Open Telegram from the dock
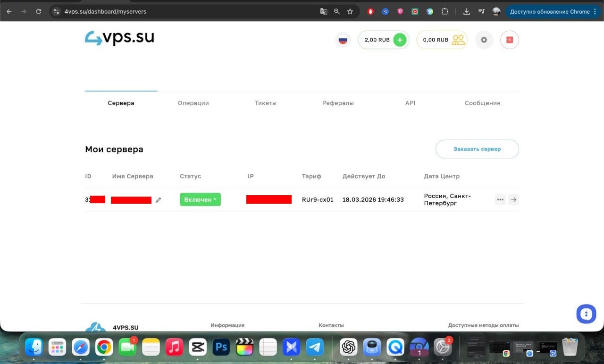This screenshot has height=364, width=604. click(x=315, y=348)
